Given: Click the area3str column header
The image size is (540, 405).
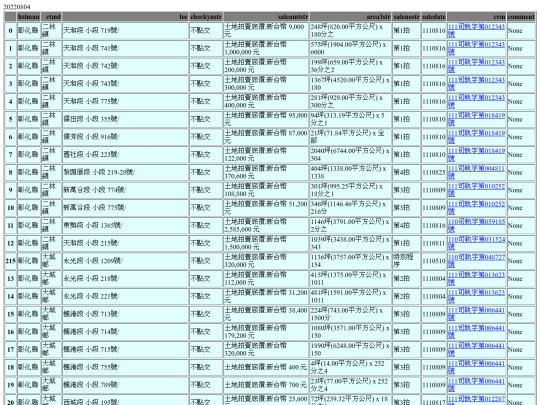Looking at the screenshot, I should [351, 17].
